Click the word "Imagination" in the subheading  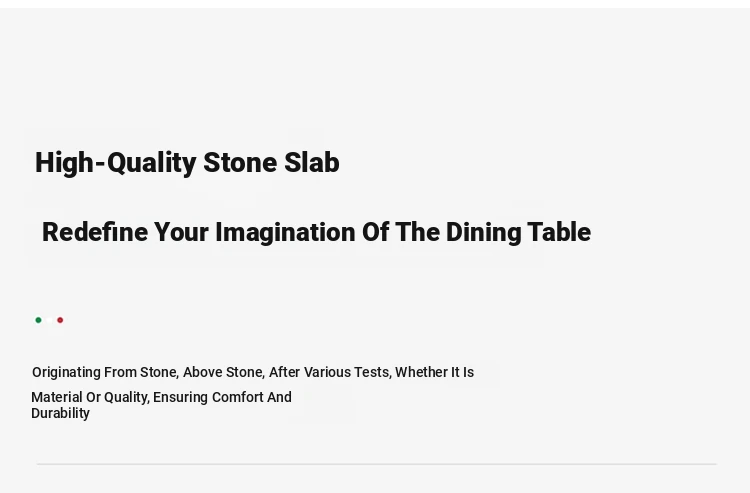coord(286,233)
